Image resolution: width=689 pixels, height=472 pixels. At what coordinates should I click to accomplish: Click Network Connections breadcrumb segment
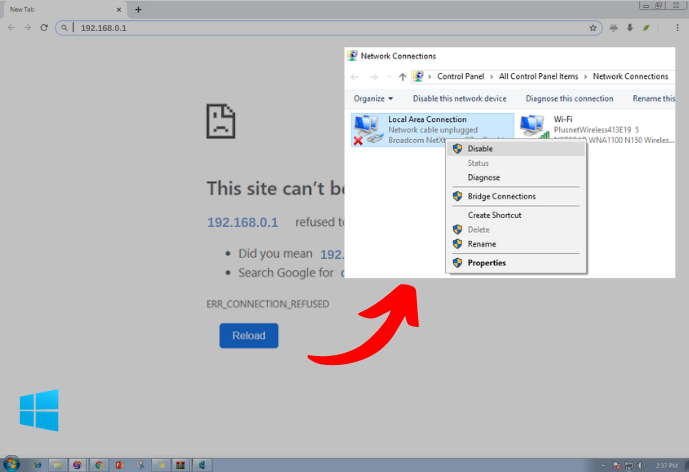630,76
